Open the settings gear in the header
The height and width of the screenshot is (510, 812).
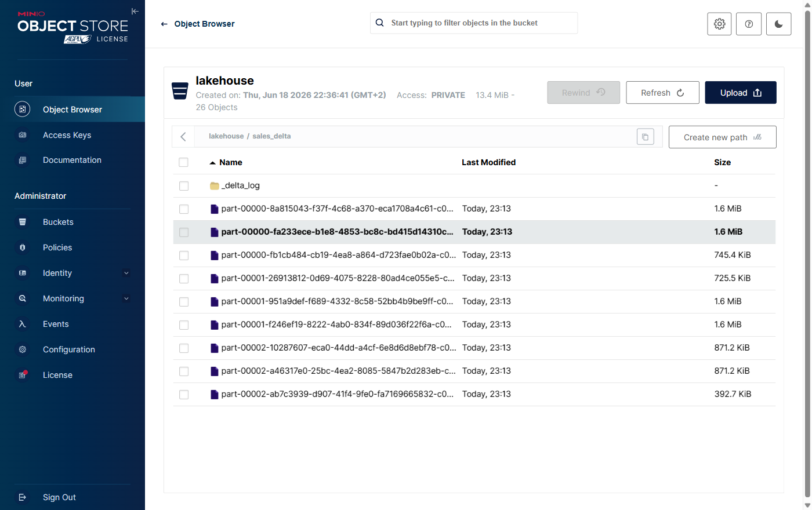[719, 24]
